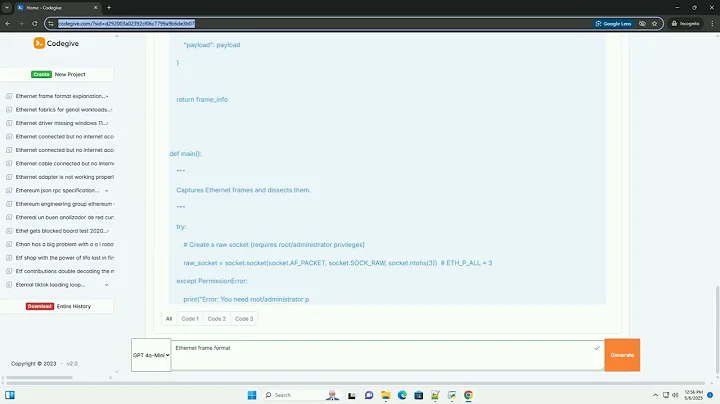Launch Microsoft Edge from the taskbar

[402, 395]
